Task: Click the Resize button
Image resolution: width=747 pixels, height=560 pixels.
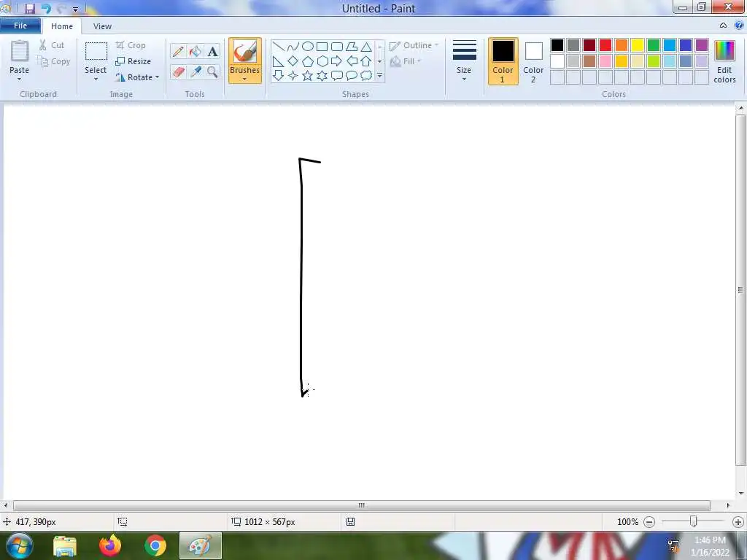Action: pyautogui.click(x=133, y=61)
